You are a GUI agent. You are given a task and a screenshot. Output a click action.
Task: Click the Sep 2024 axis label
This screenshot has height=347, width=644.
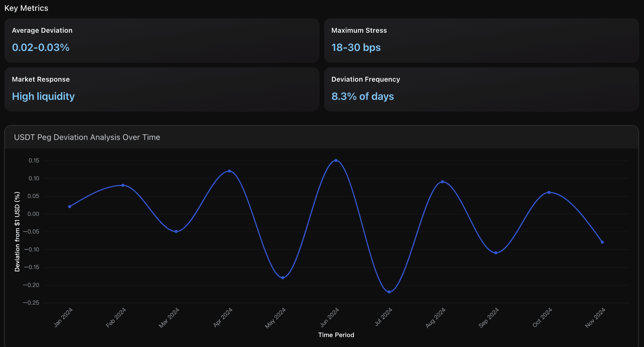[x=489, y=318]
